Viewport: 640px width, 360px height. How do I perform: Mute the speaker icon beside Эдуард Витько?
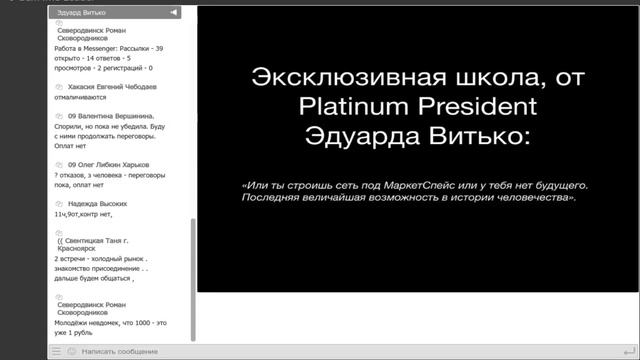(x=173, y=13)
